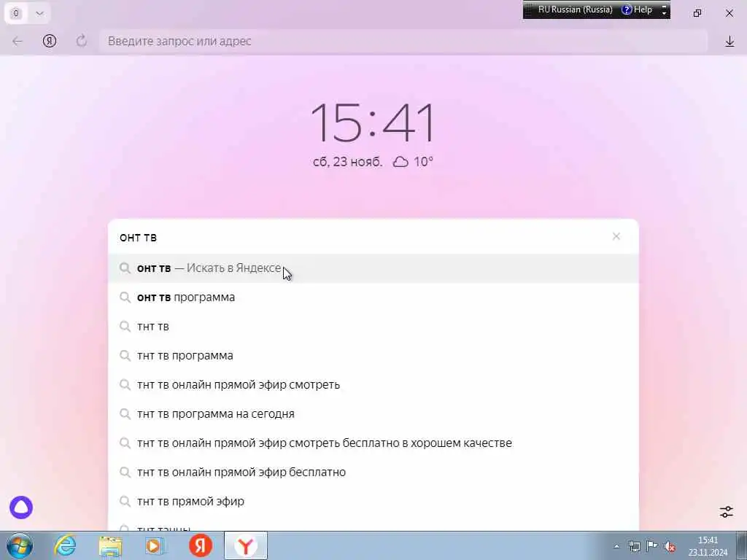The image size is (747, 560).
Task: Click the Help button in language bar
Action: 637,9
